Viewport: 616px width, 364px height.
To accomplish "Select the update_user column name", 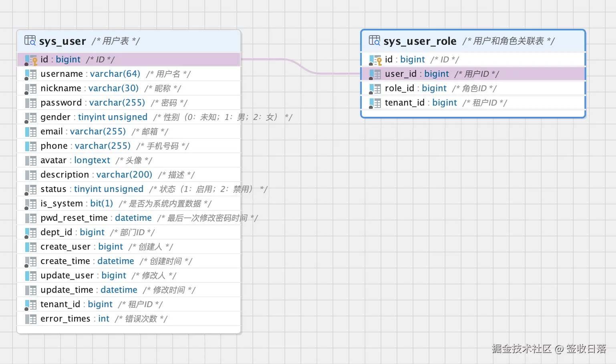I will 67,276.
